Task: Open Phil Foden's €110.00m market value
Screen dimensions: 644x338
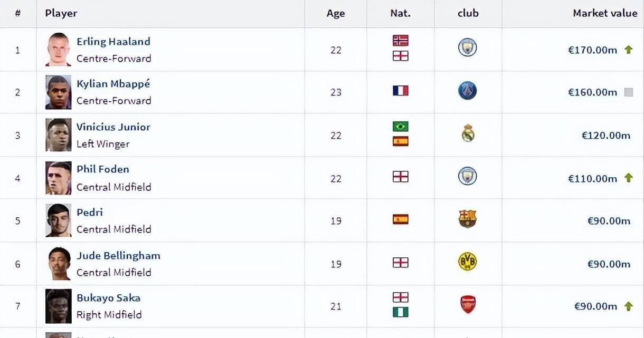Action: (x=592, y=178)
